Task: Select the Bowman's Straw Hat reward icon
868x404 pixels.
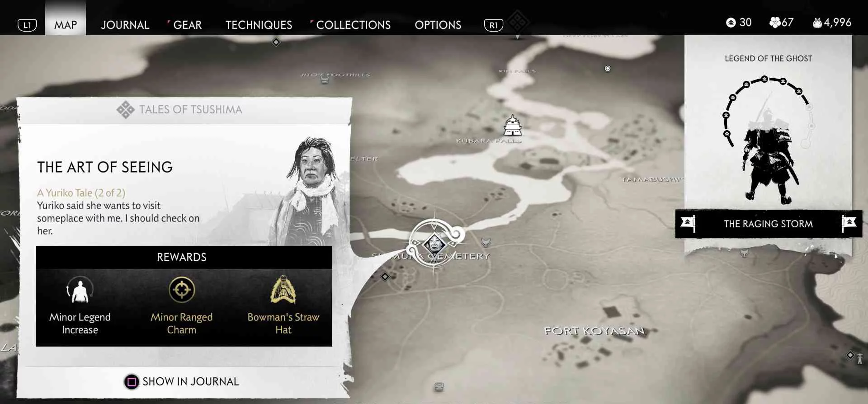Action: click(283, 290)
